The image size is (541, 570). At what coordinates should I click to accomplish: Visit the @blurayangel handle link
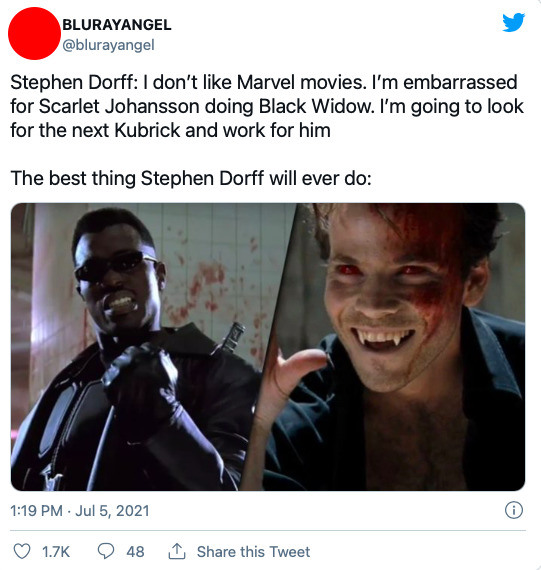click(108, 45)
